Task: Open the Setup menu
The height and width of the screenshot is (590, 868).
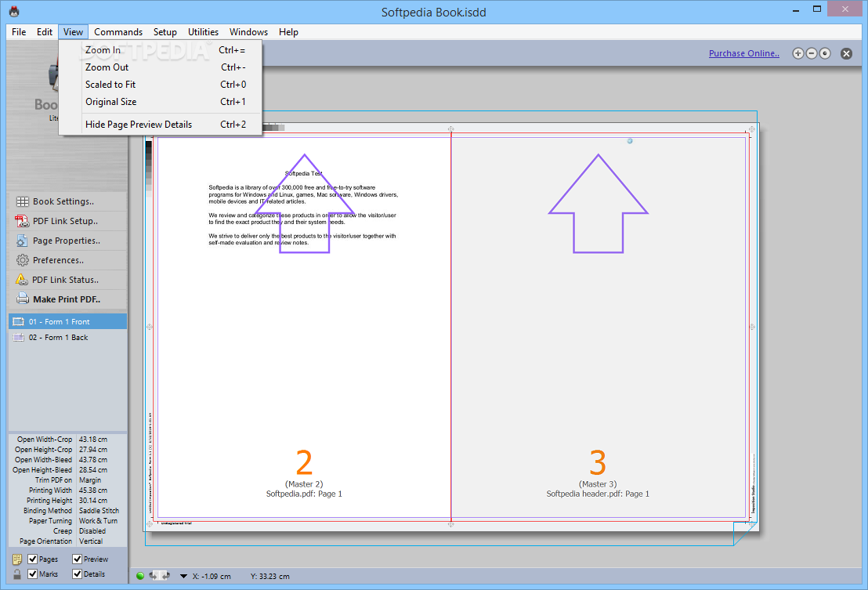Action: [x=165, y=32]
